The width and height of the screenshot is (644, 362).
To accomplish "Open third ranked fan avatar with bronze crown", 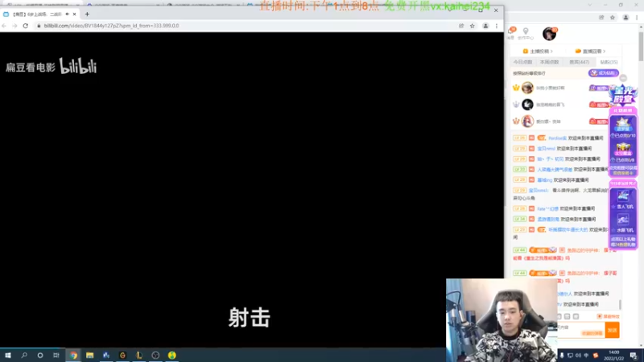I will point(527,121).
